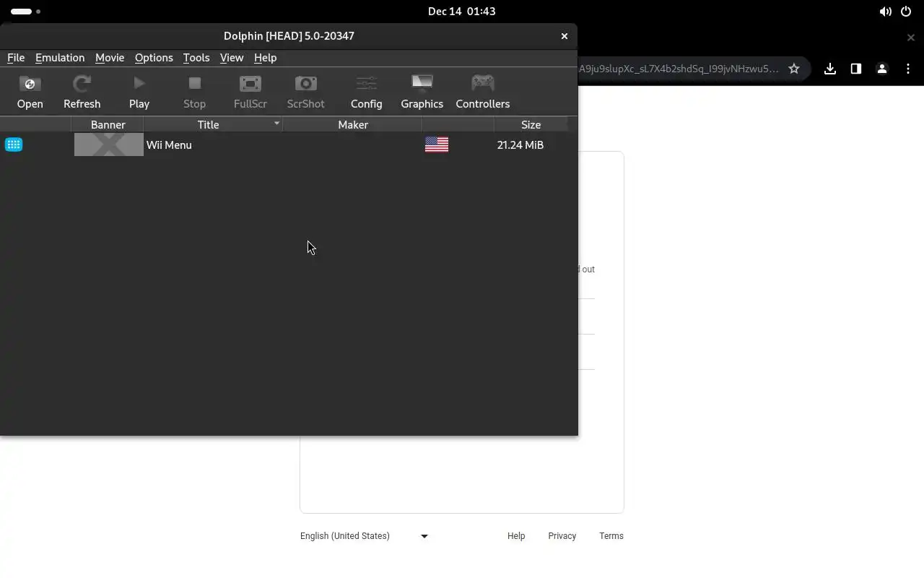Open the Activities overview in the top bar
The image size is (924, 578).
coord(26,12)
